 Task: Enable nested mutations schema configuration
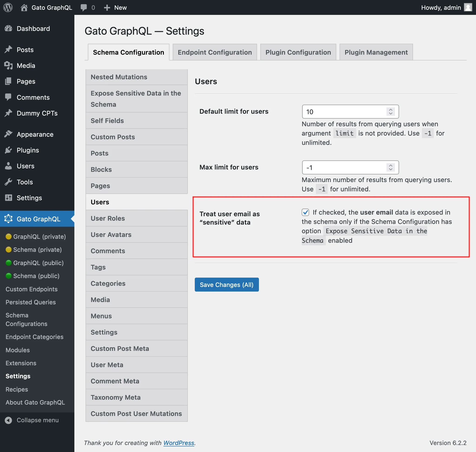(x=119, y=77)
